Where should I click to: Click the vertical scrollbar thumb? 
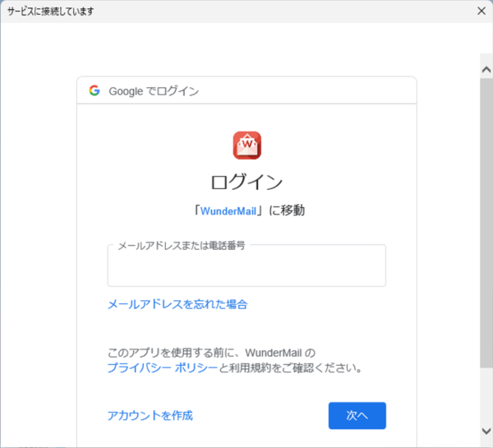tap(486, 222)
